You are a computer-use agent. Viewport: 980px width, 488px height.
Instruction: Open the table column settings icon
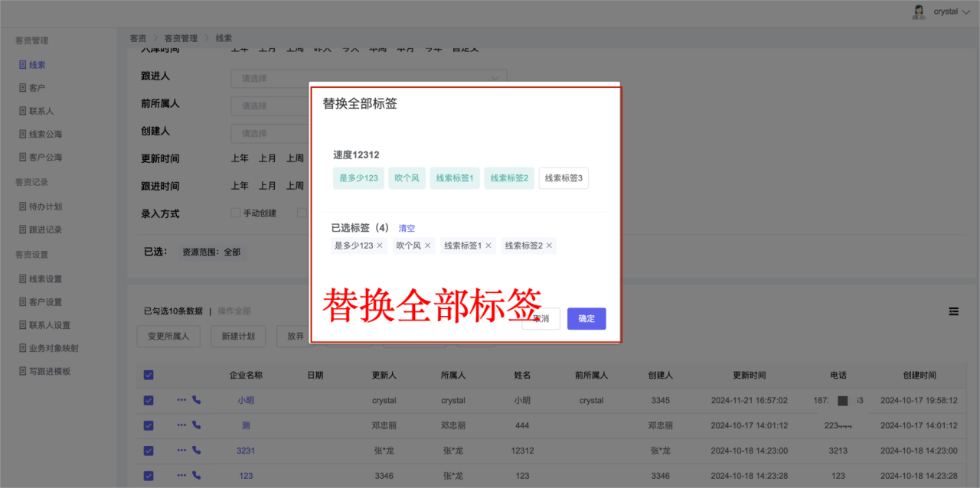click(953, 311)
